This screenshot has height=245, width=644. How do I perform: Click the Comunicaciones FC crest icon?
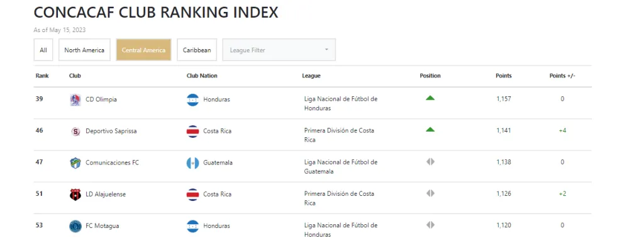(75, 162)
